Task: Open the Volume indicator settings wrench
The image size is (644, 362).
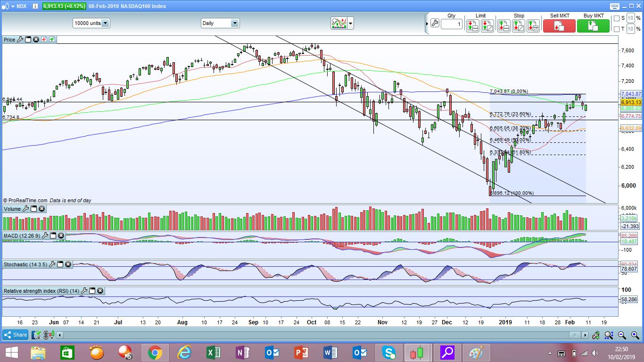Action: pyautogui.click(x=26, y=209)
